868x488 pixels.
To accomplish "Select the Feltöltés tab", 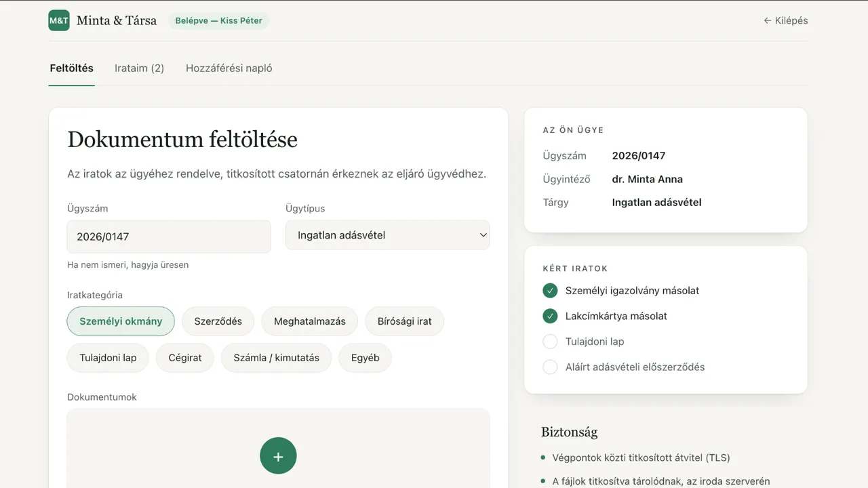I will coord(72,68).
